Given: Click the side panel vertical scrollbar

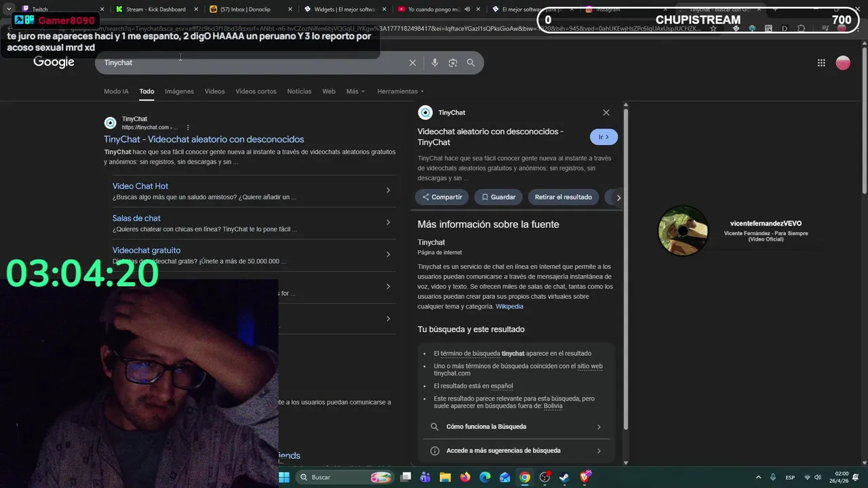Looking at the screenshot, I should pos(626,268).
